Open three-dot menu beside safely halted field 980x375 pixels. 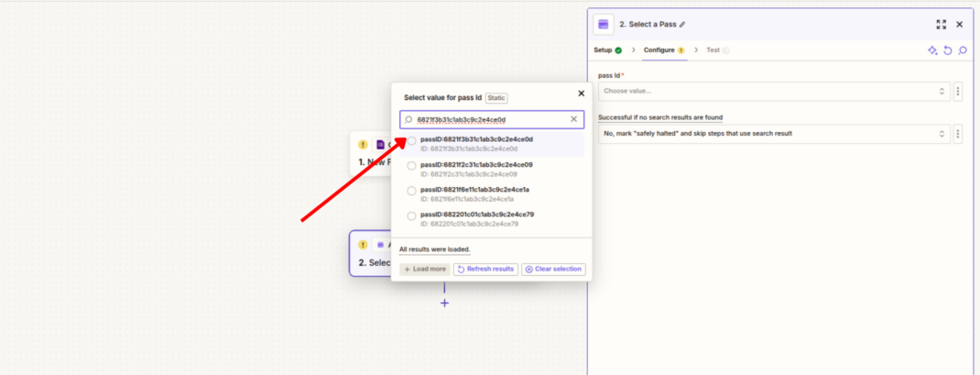pyautogui.click(x=957, y=133)
